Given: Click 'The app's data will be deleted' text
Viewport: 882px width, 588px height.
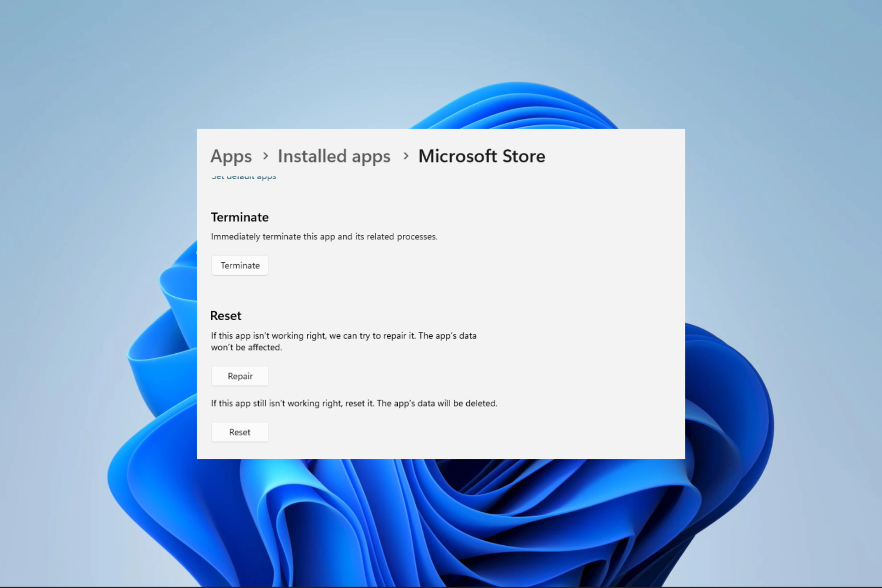Looking at the screenshot, I should (437, 403).
